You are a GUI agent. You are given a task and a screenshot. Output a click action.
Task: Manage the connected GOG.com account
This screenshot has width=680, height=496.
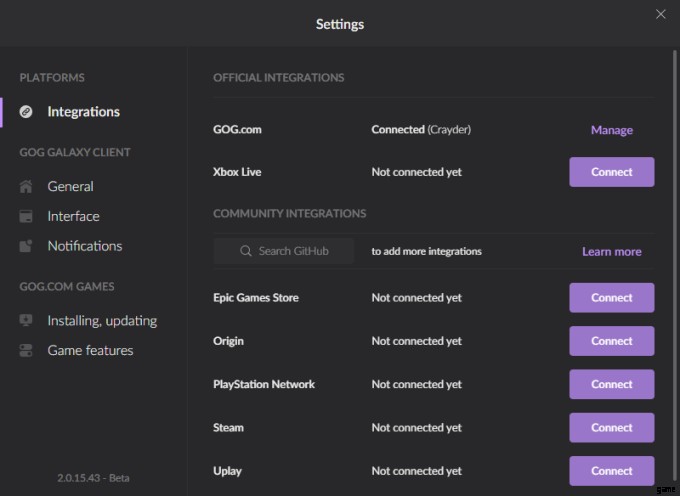pyautogui.click(x=611, y=130)
